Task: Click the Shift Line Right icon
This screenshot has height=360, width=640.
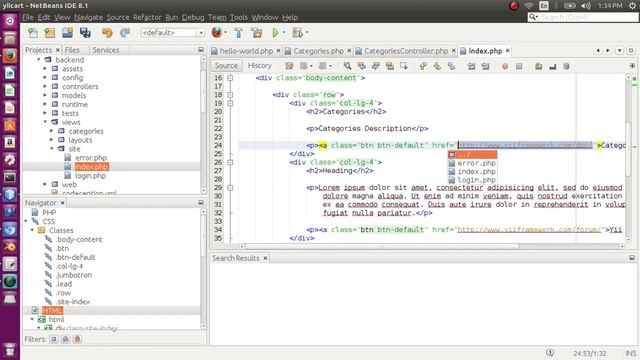Action: tap(485, 66)
